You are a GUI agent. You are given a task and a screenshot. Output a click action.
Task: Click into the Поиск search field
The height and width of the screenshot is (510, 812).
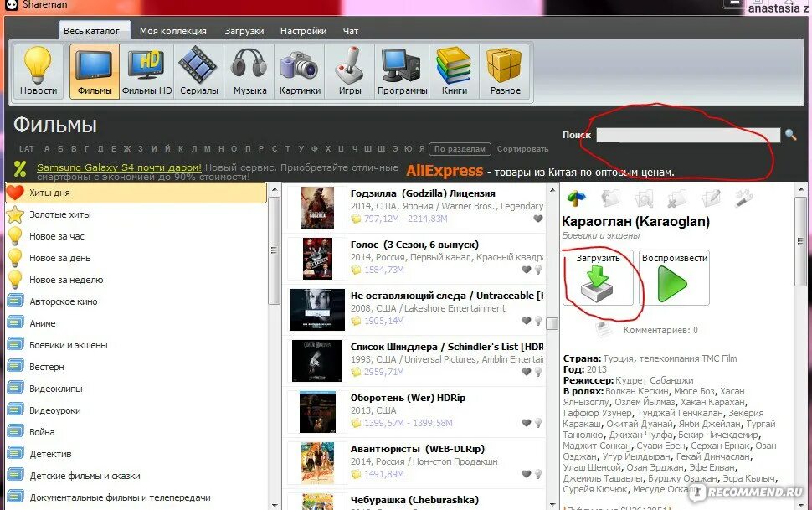[688, 136]
